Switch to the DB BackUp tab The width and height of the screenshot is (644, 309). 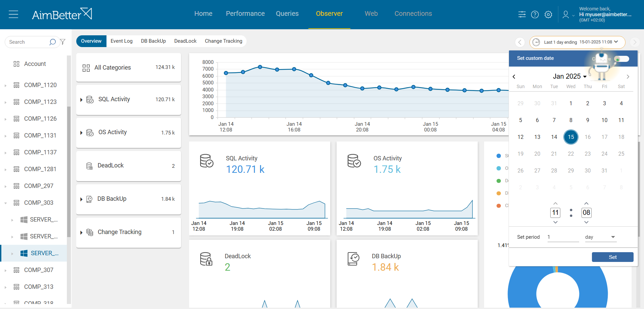tap(154, 41)
